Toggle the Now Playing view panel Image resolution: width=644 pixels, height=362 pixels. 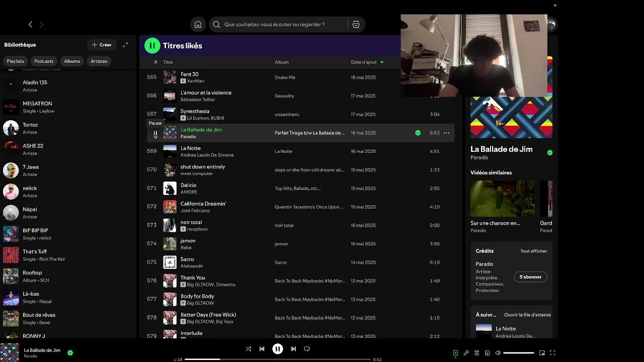point(455,353)
